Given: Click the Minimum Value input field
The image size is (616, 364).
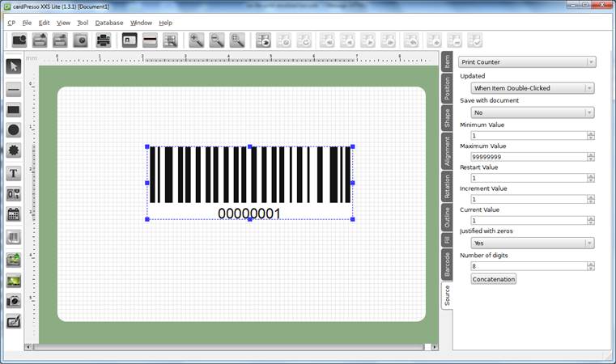Looking at the screenshot, I should pos(529,135).
